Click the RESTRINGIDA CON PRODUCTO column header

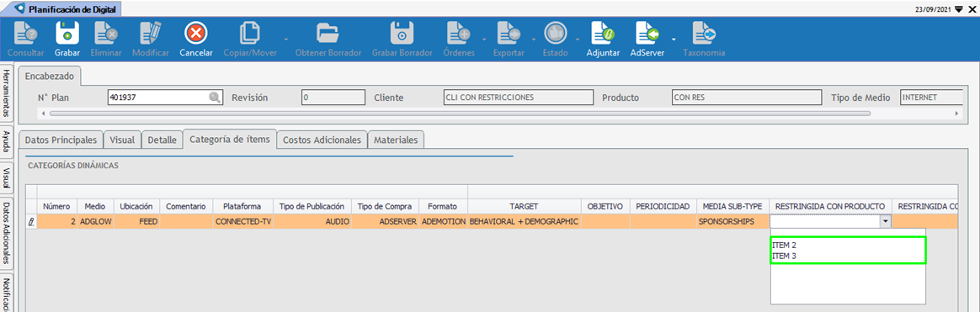(x=830, y=206)
